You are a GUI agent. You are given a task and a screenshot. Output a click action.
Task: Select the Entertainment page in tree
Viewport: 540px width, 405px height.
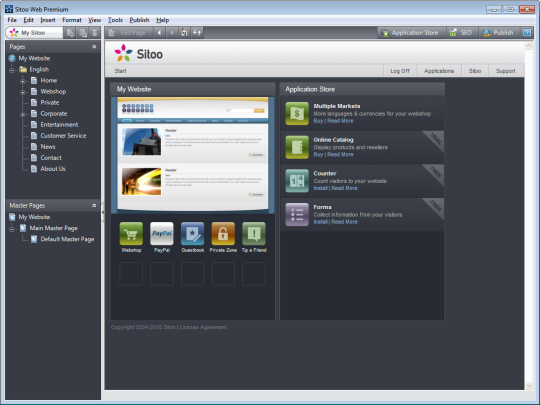click(x=59, y=125)
